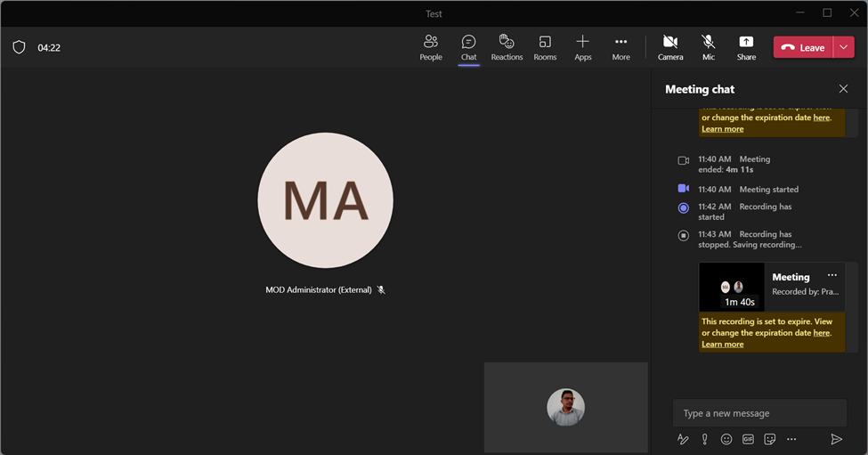
Task: Open the recording's more options ellipsis
Action: [x=832, y=275]
